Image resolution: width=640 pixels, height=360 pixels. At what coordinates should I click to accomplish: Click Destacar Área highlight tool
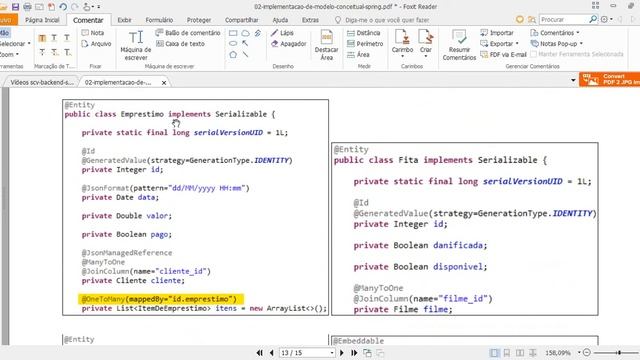327,45
